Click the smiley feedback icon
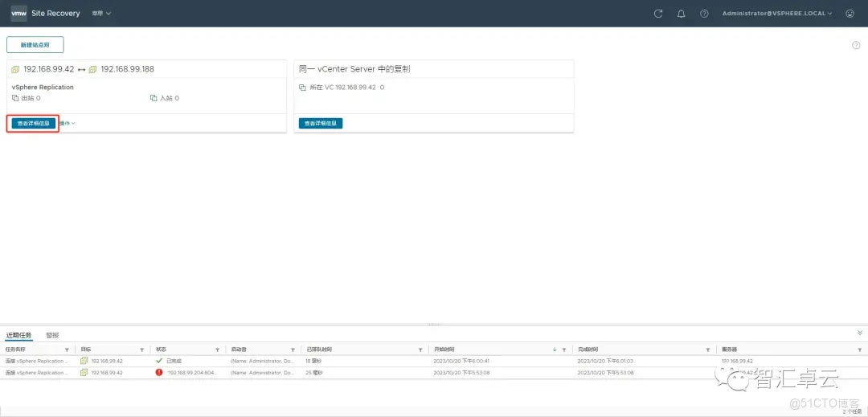This screenshot has width=868, height=417. [850, 14]
